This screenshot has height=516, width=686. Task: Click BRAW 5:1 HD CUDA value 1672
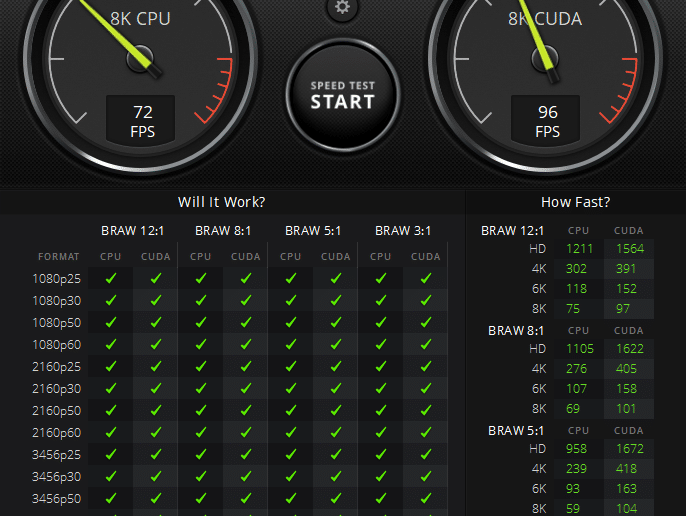(x=630, y=449)
